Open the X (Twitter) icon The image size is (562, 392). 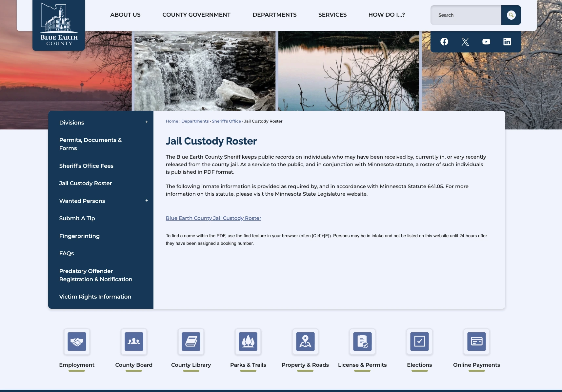465,42
